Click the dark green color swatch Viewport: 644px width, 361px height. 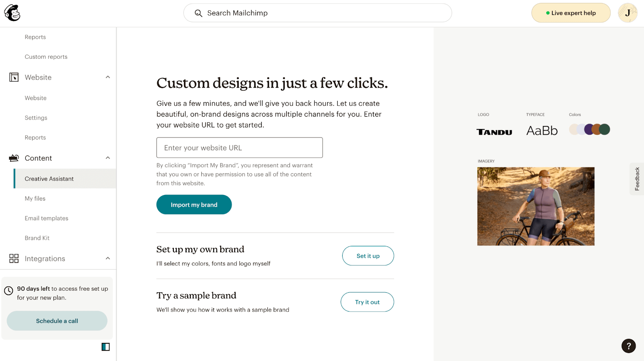point(604,129)
